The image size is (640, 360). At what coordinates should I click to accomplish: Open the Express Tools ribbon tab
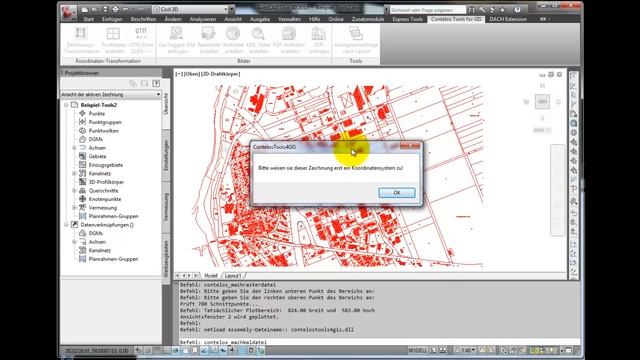point(407,19)
